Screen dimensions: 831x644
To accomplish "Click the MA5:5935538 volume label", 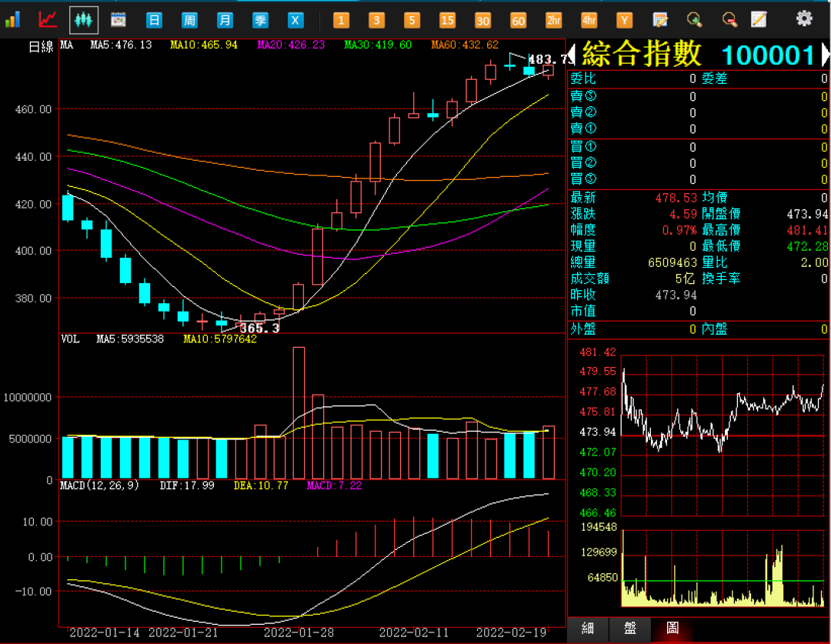I will [130, 339].
